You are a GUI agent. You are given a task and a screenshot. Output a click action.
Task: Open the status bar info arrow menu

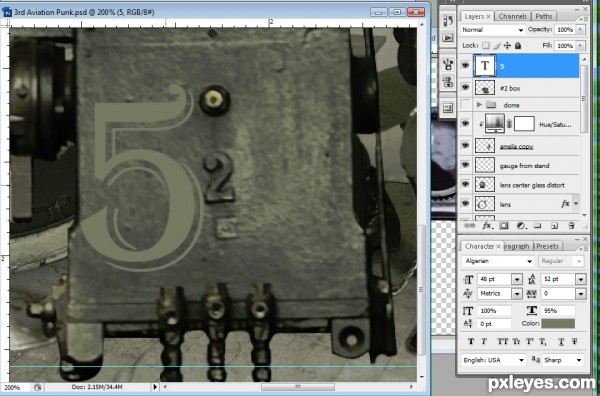[x=155, y=387]
